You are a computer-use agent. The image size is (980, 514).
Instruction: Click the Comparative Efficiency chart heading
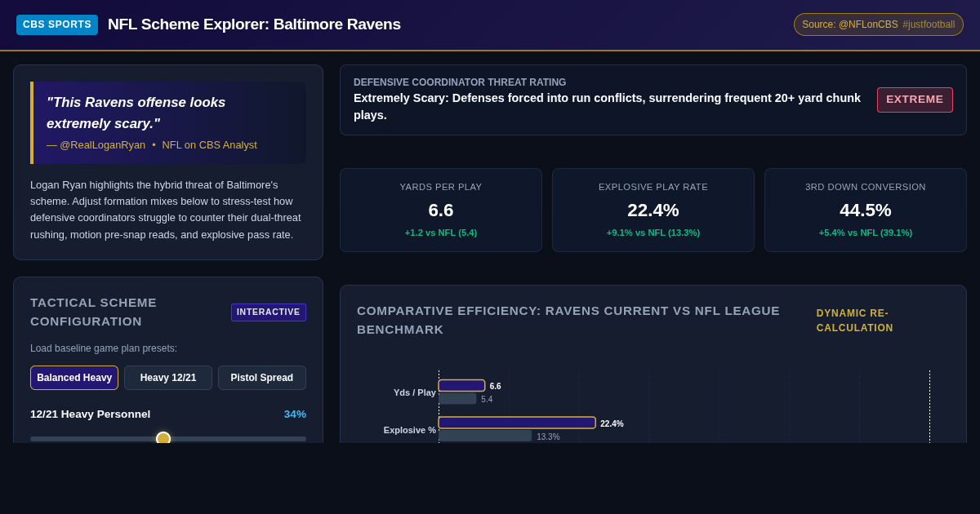click(568, 320)
